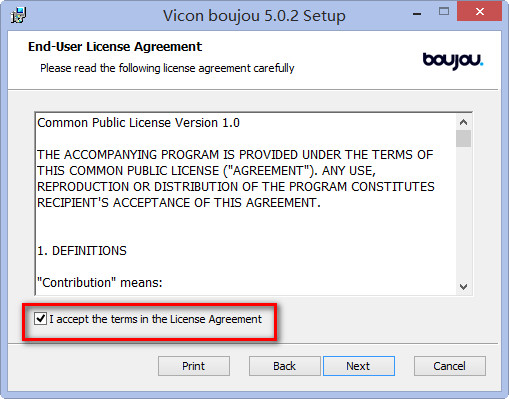Minimize the Vicon boujou Setup window
509x399 pixels.
click(417, 14)
